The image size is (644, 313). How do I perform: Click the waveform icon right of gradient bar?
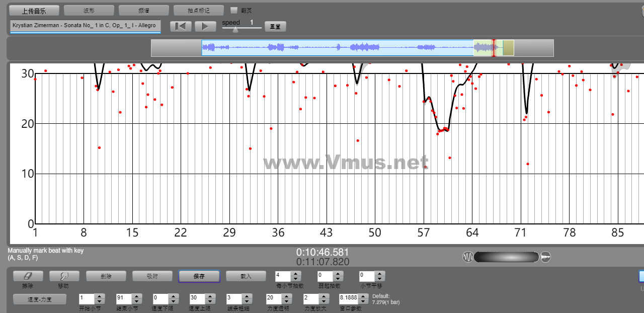tap(546, 257)
